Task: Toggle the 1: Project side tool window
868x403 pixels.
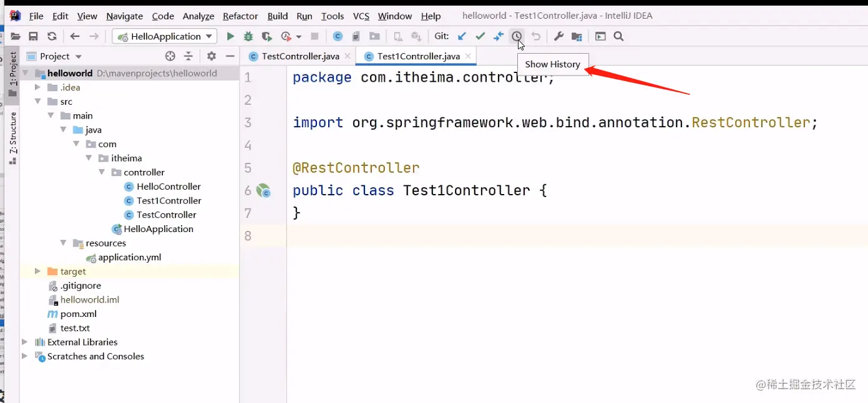Action: pyautogui.click(x=12, y=74)
